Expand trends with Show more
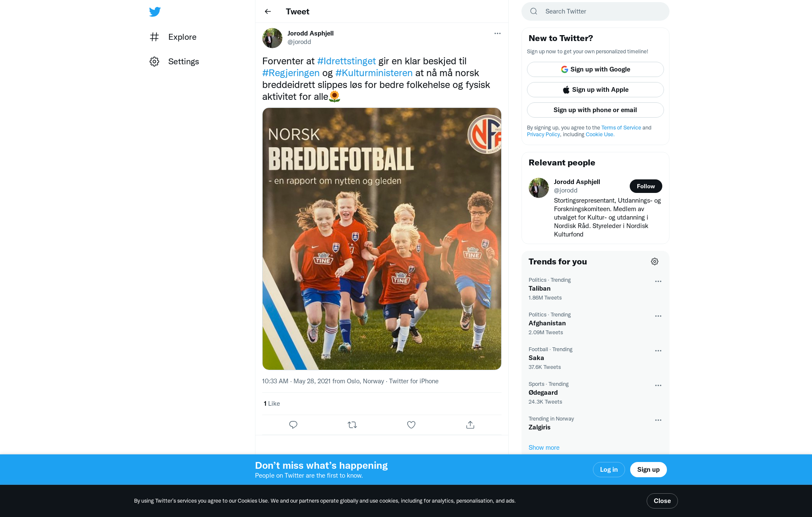The image size is (812, 517). 544,448
